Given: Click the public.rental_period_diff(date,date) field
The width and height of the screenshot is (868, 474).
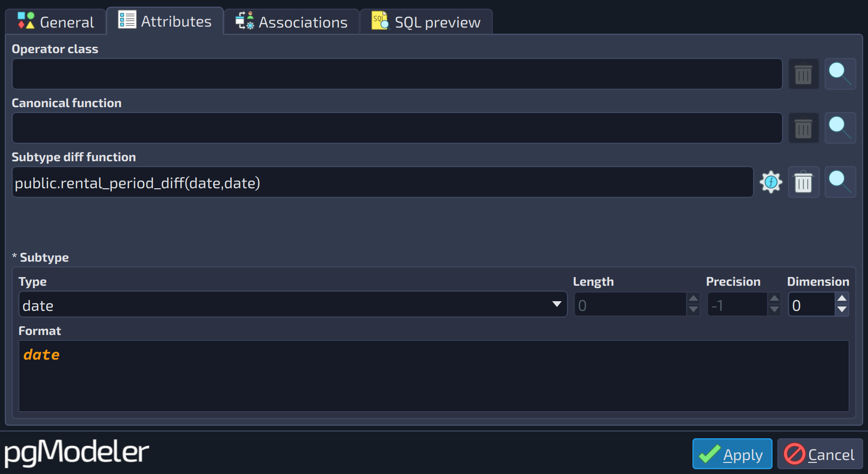Looking at the screenshot, I should [382, 182].
